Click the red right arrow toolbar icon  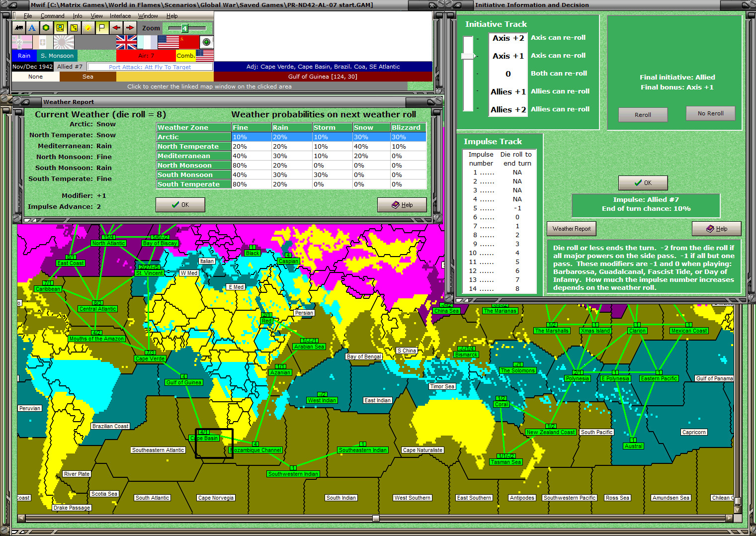point(130,28)
